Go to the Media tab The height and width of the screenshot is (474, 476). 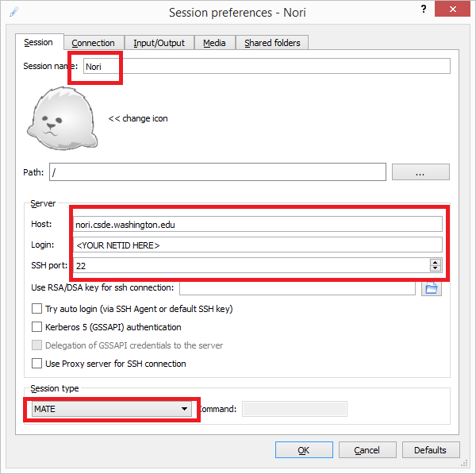tap(214, 43)
